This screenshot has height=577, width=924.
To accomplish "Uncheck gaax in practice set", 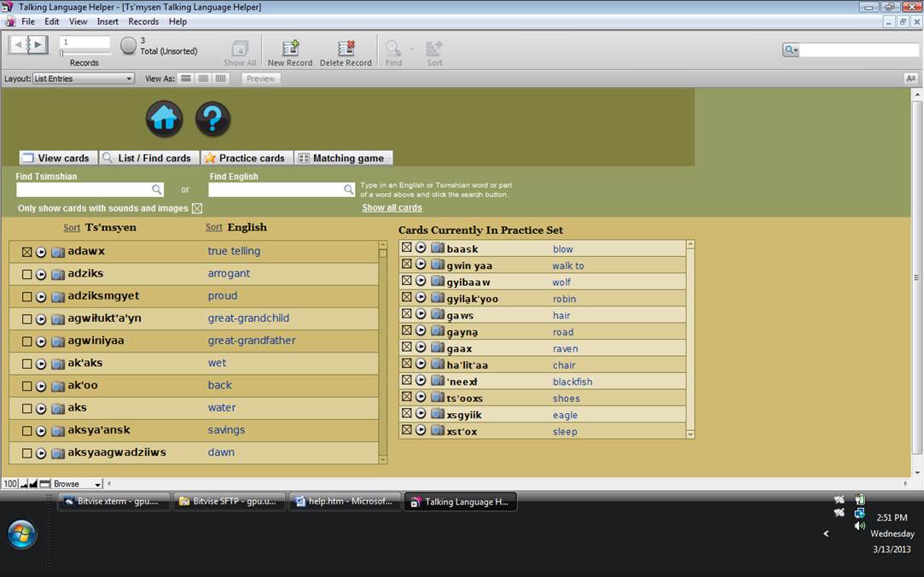I will tap(407, 347).
